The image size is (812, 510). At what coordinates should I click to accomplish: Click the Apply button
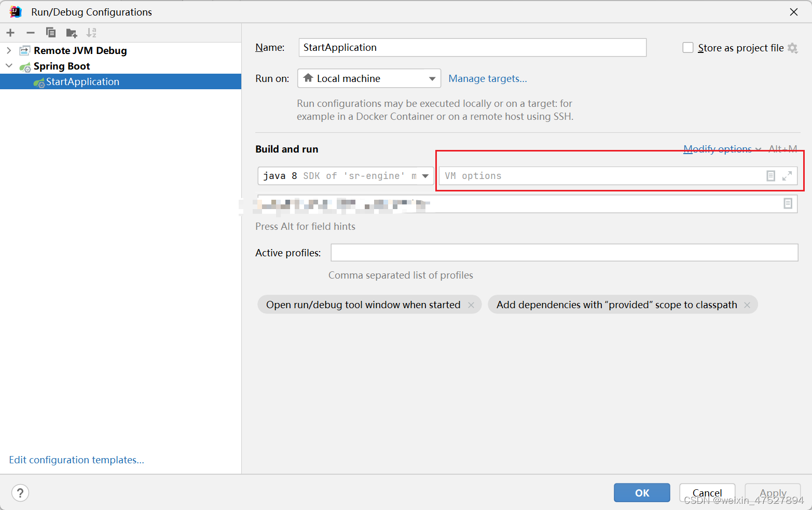pyautogui.click(x=773, y=493)
